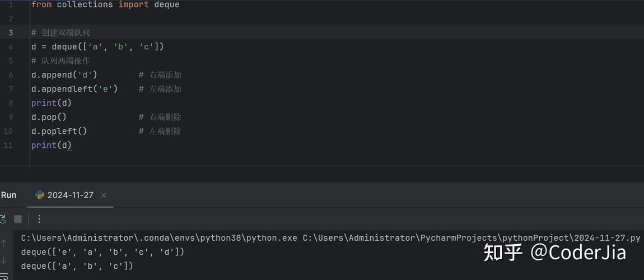Click the d.append('d') statement

tap(64, 75)
